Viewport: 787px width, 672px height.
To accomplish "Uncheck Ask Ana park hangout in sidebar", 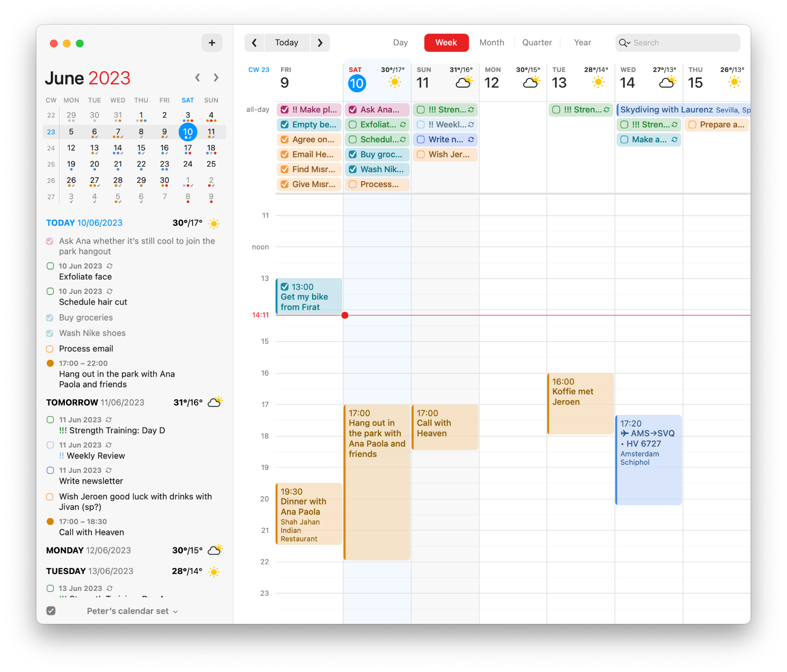I will point(50,241).
